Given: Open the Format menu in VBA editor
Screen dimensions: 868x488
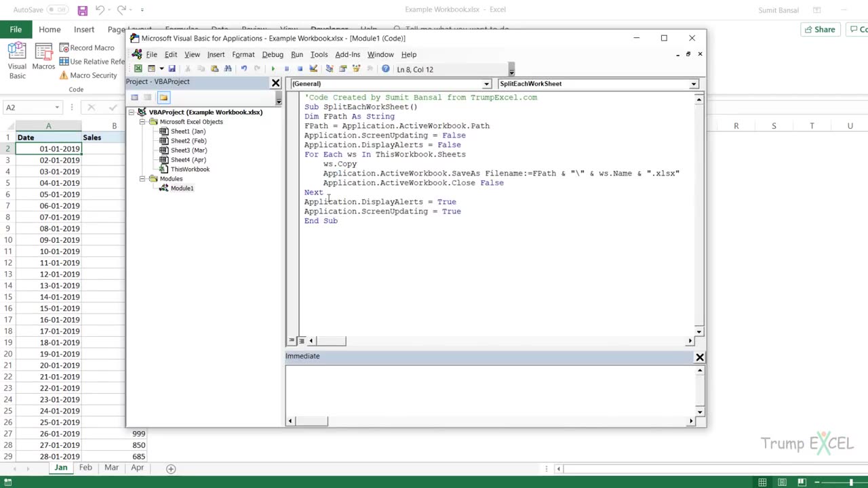Looking at the screenshot, I should pyautogui.click(x=243, y=54).
